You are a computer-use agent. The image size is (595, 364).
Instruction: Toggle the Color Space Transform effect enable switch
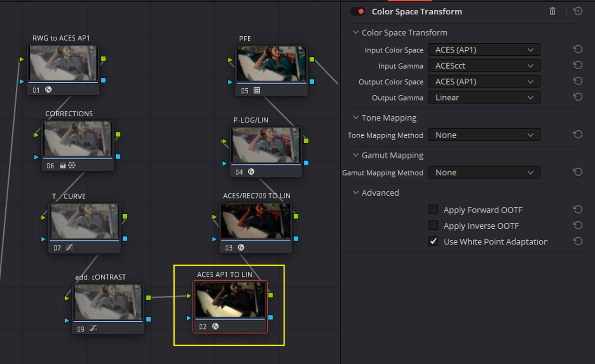357,12
